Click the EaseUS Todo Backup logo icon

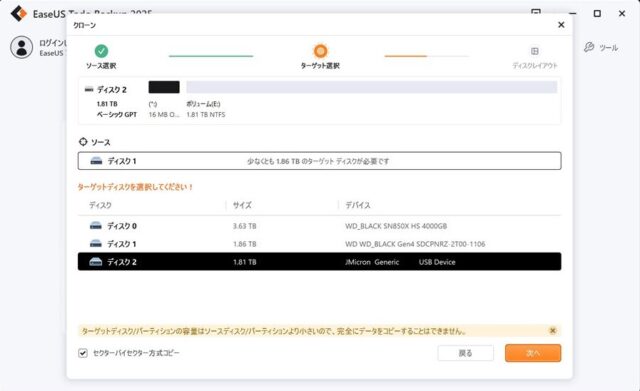(x=19, y=14)
